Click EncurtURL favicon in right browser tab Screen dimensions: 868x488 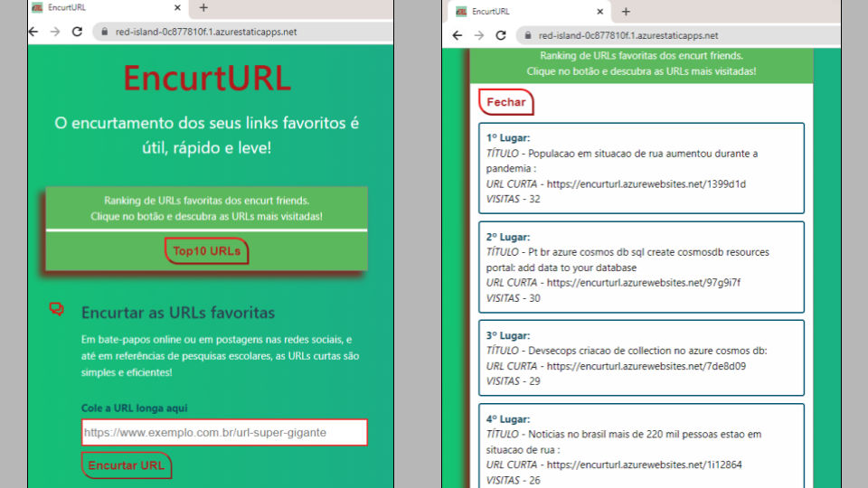coord(461,11)
